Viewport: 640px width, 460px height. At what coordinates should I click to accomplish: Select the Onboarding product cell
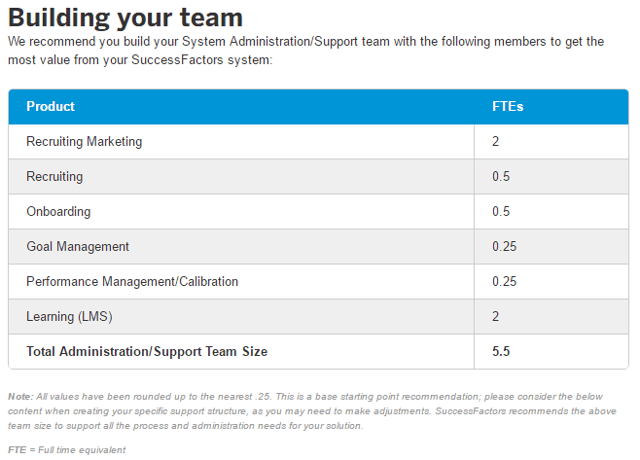click(x=58, y=212)
